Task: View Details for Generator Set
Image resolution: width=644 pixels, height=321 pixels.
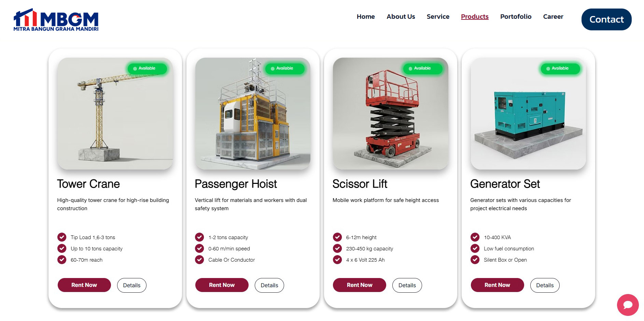Action: [545, 285]
